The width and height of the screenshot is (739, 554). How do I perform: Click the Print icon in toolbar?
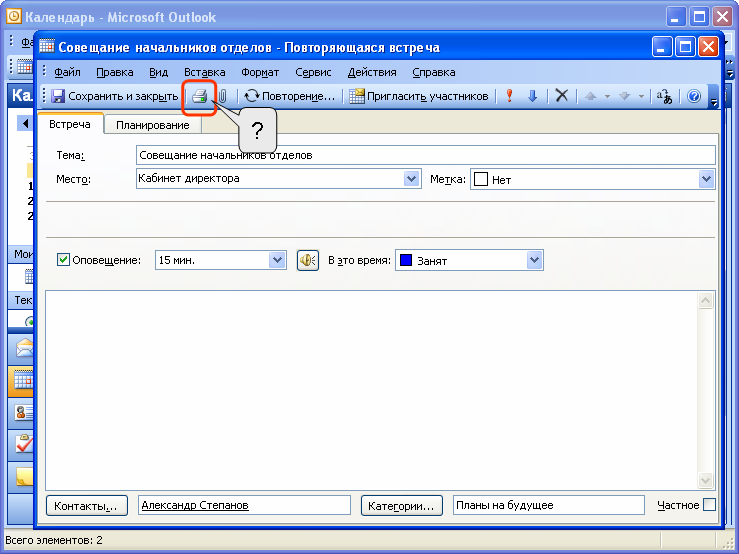(x=199, y=96)
